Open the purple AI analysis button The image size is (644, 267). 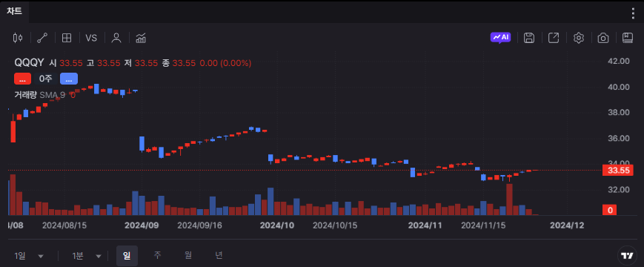[x=501, y=38]
